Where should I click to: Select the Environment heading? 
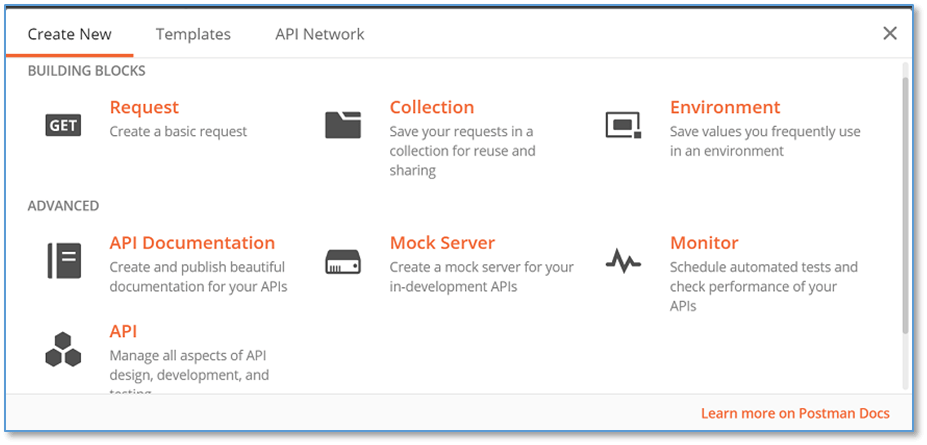click(725, 108)
